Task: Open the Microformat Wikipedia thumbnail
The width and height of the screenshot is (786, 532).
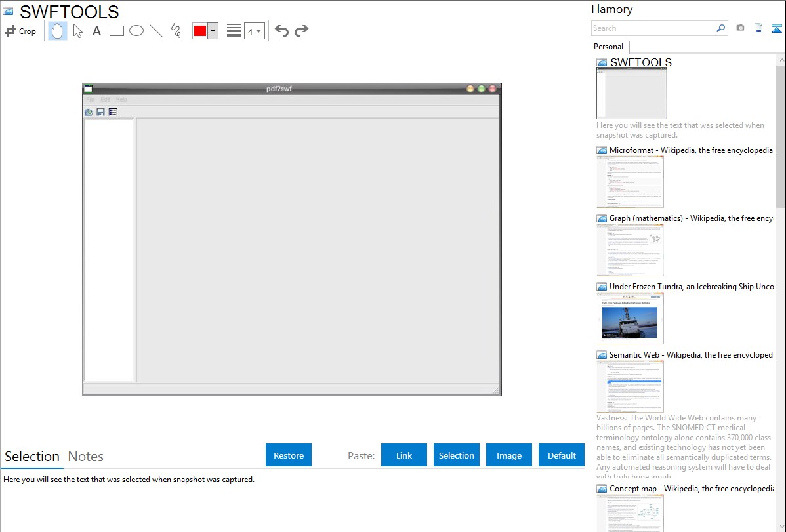Action: tap(630, 182)
